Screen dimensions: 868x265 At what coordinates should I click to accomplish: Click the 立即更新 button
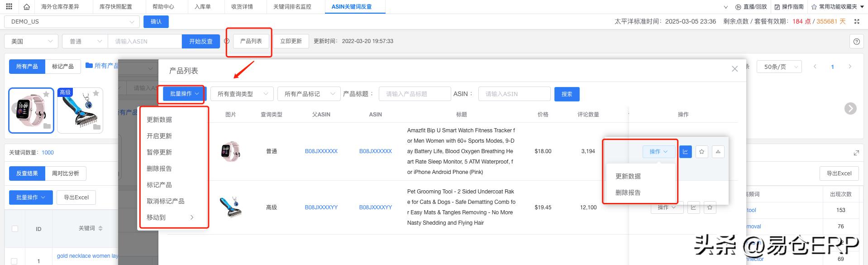coord(291,41)
